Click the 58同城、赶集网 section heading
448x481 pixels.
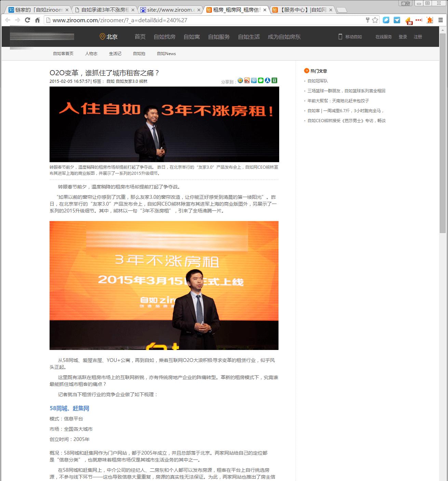tap(69, 408)
